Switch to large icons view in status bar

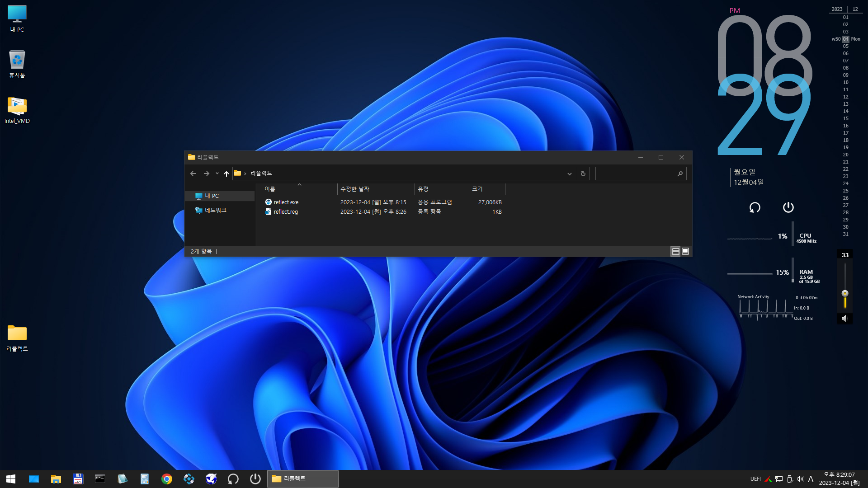point(685,252)
